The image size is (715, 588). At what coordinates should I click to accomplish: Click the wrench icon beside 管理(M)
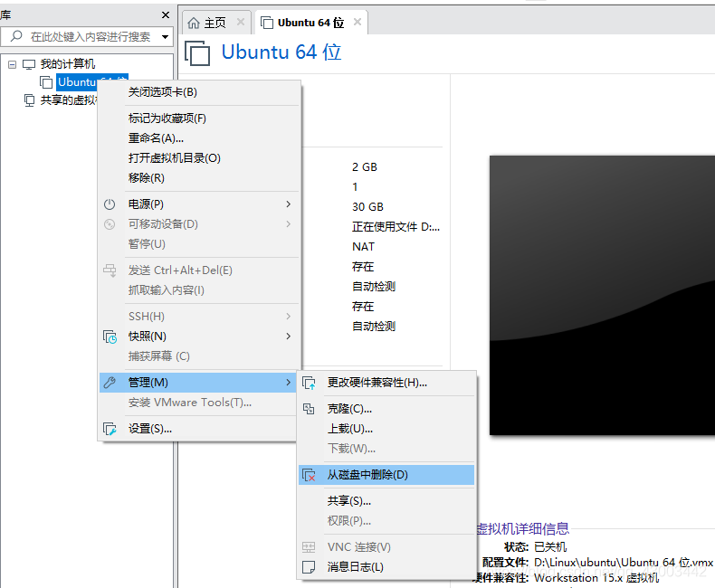pos(110,383)
